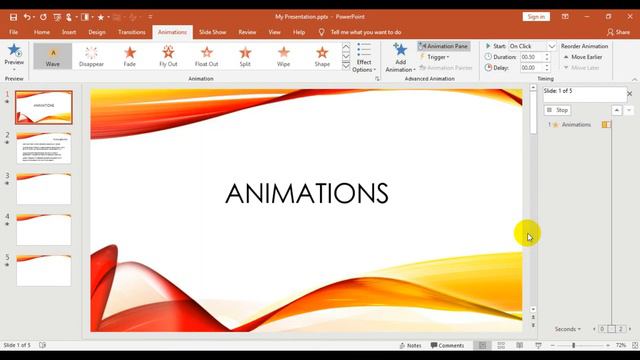Save the presentation from quick access toolbar
The height and width of the screenshot is (360, 640).
[13, 17]
